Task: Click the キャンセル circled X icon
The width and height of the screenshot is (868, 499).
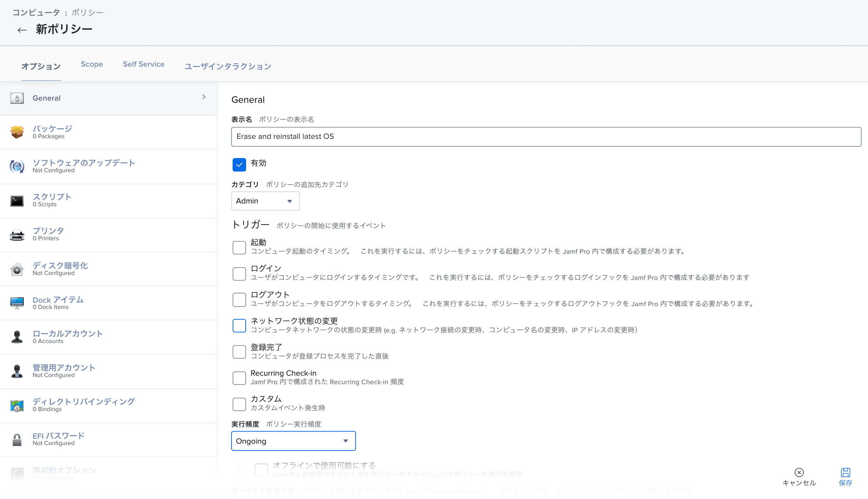Action: 799,472
